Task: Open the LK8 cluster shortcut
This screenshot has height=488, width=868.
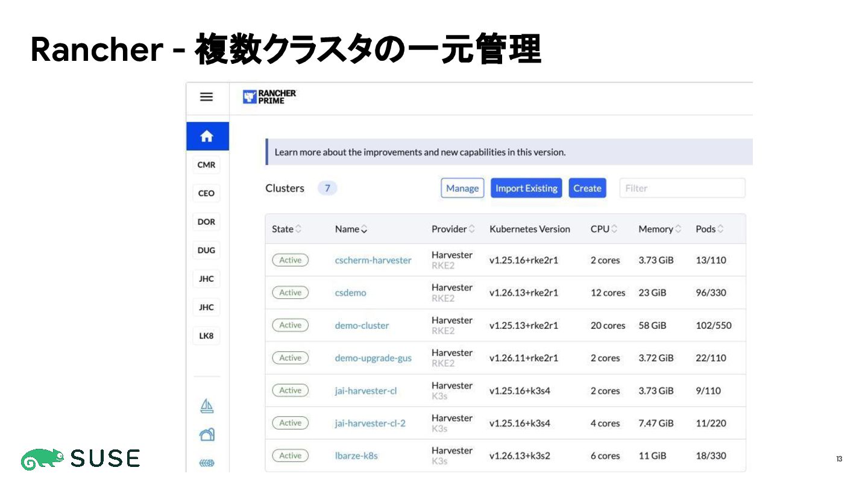Action: pyautogui.click(x=206, y=336)
